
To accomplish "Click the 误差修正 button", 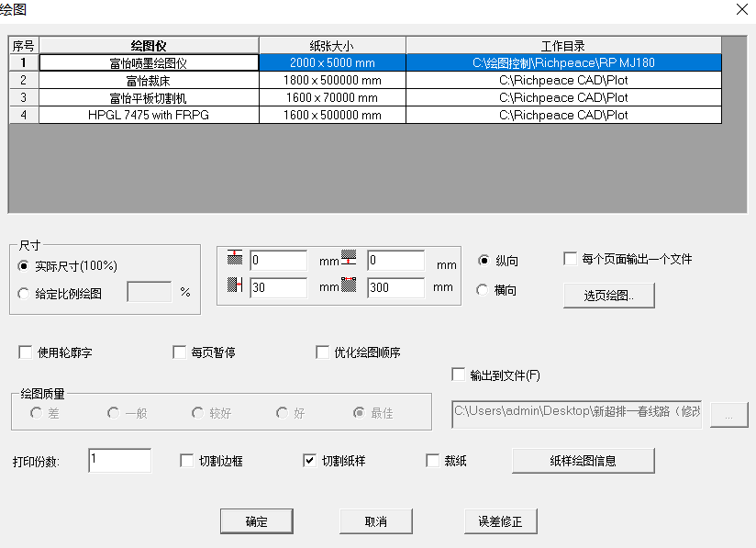I will tap(500, 521).
